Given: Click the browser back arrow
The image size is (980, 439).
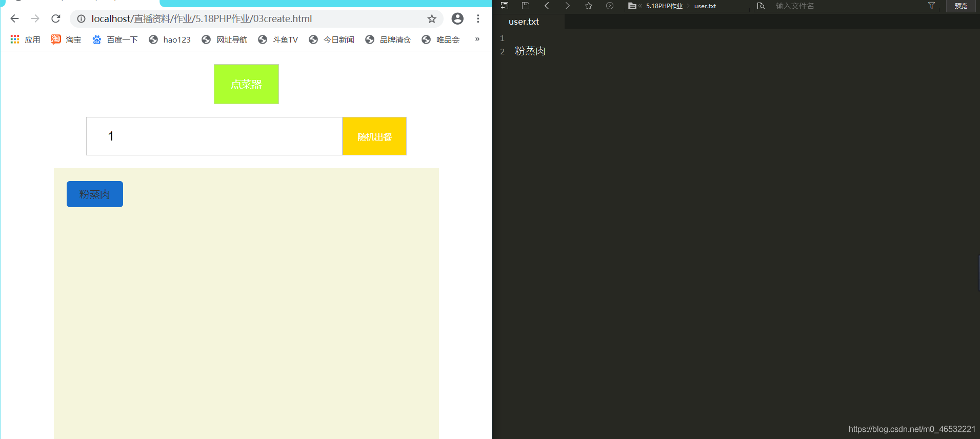Looking at the screenshot, I should 14,19.
